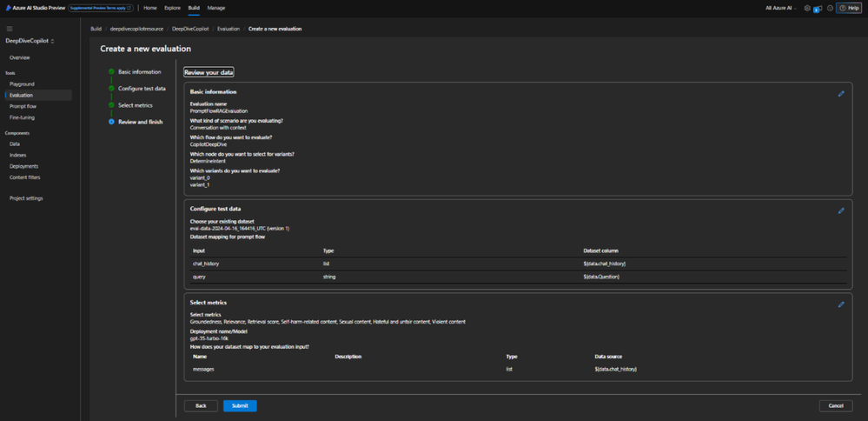Cancel the evaluation creation
Screen dimensions: 868x421
(x=835, y=406)
